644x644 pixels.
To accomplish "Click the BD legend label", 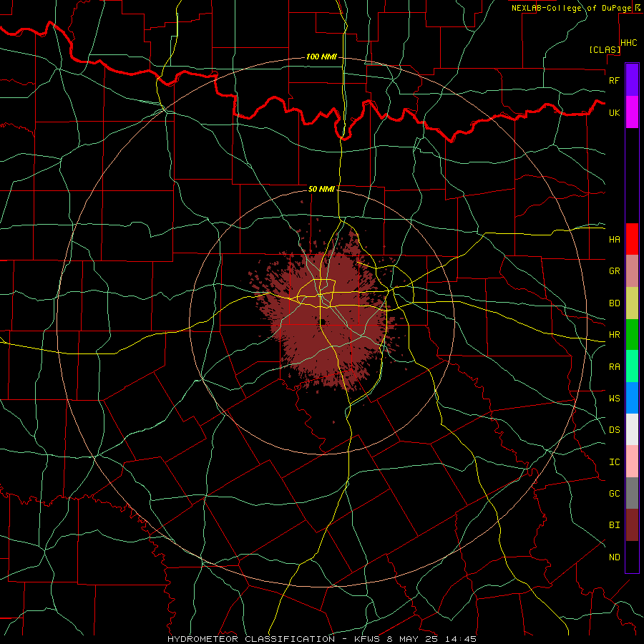I will point(615,303).
